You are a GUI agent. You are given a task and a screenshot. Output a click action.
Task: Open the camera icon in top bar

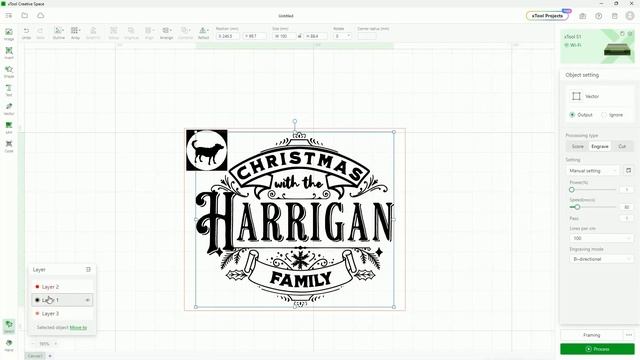click(582, 16)
